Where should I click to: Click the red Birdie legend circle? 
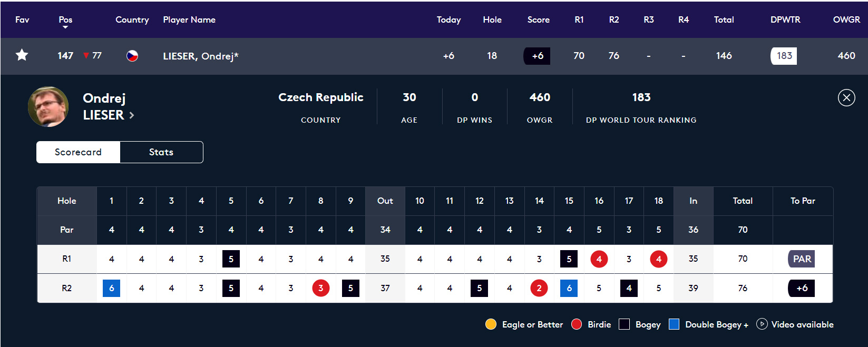[577, 324]
